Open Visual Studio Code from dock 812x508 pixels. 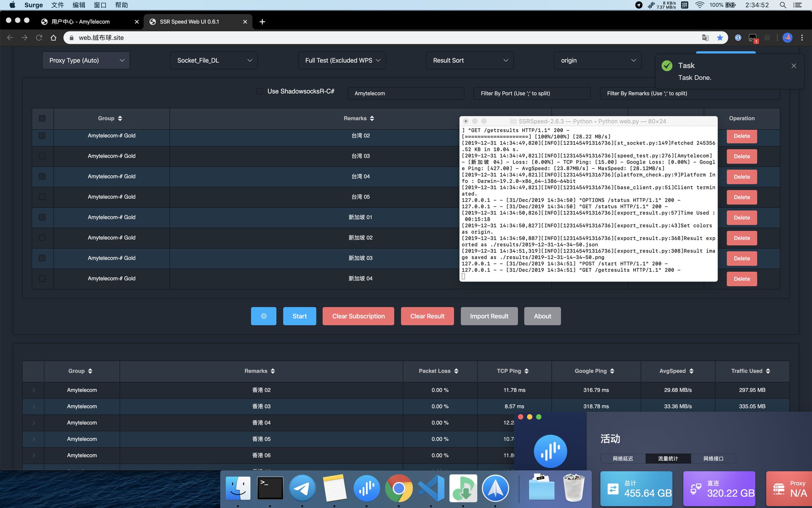pos(431,488)
